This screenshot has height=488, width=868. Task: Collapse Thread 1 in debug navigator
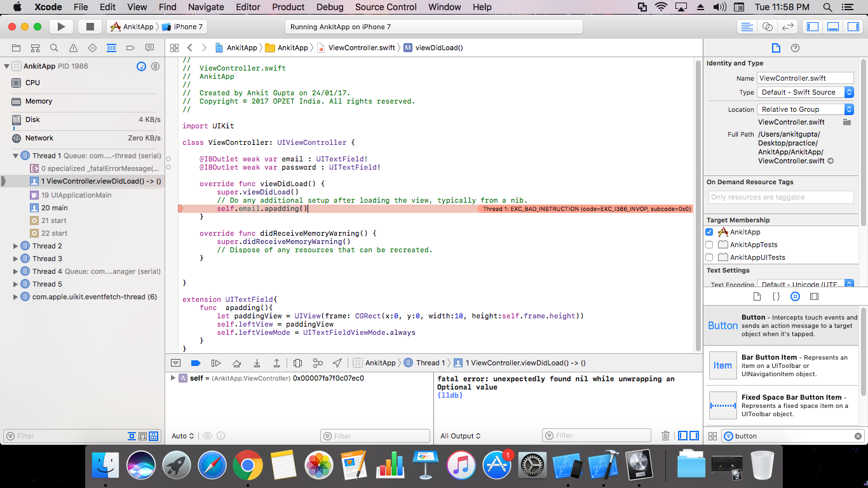[x=16, y=156]
